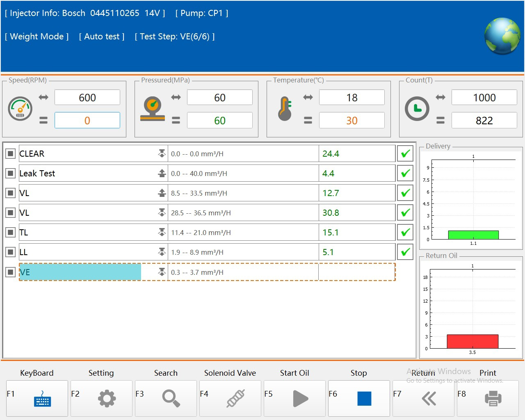Image resolution: width=525 pixels, height=420 pixels.
Task: Print results with the printer icon
Action: 493,398
